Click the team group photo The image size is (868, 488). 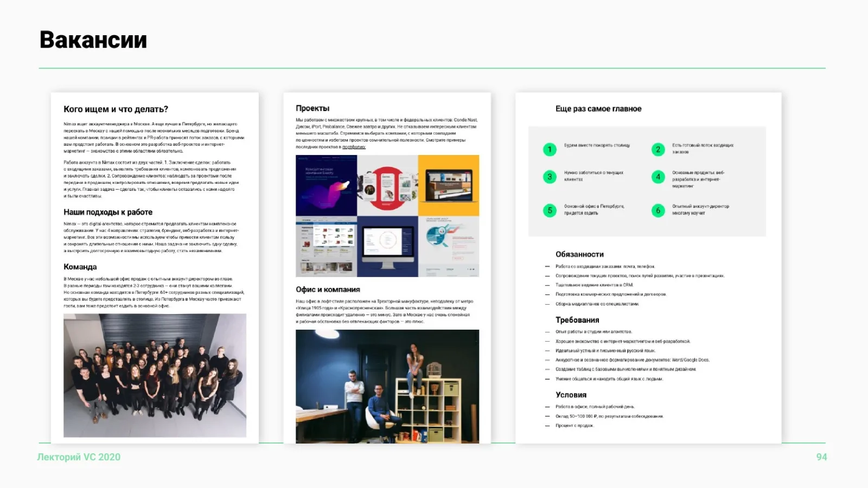155,375
